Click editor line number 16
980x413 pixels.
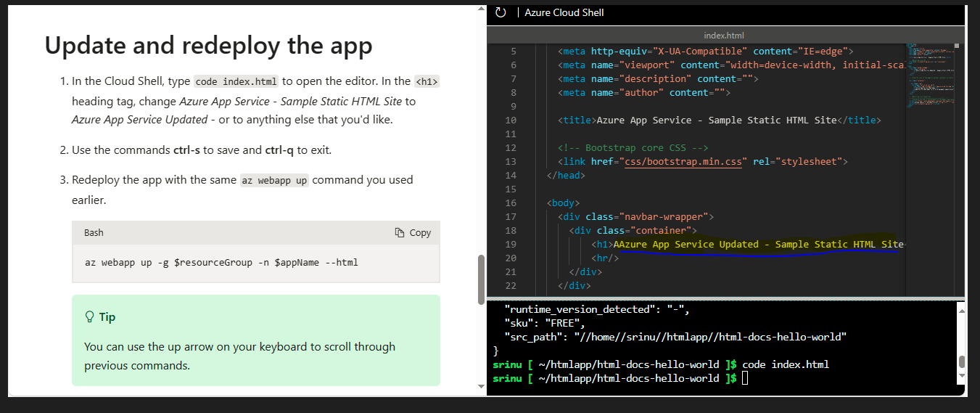click(x=511, y=203)
